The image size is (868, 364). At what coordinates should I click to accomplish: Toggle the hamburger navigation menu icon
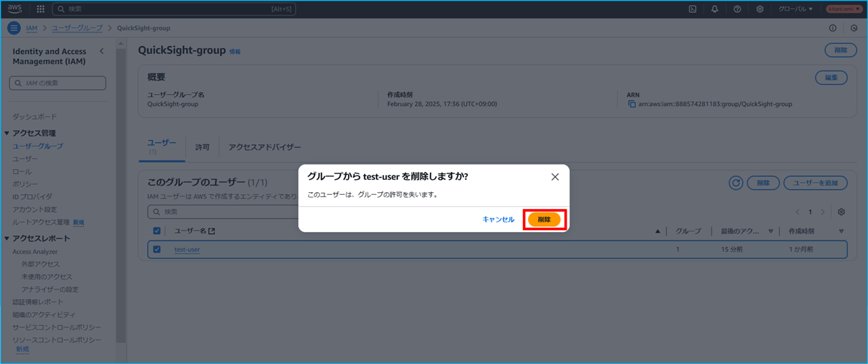(14, 28)
